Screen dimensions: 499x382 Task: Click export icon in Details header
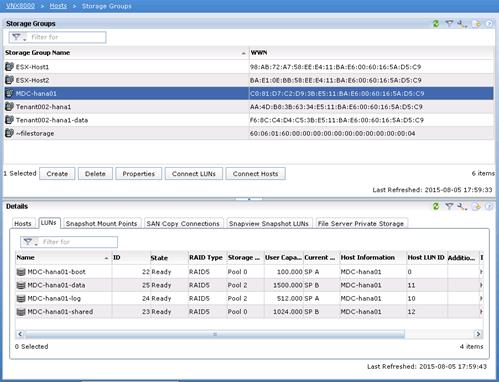[x=476, y=207]
